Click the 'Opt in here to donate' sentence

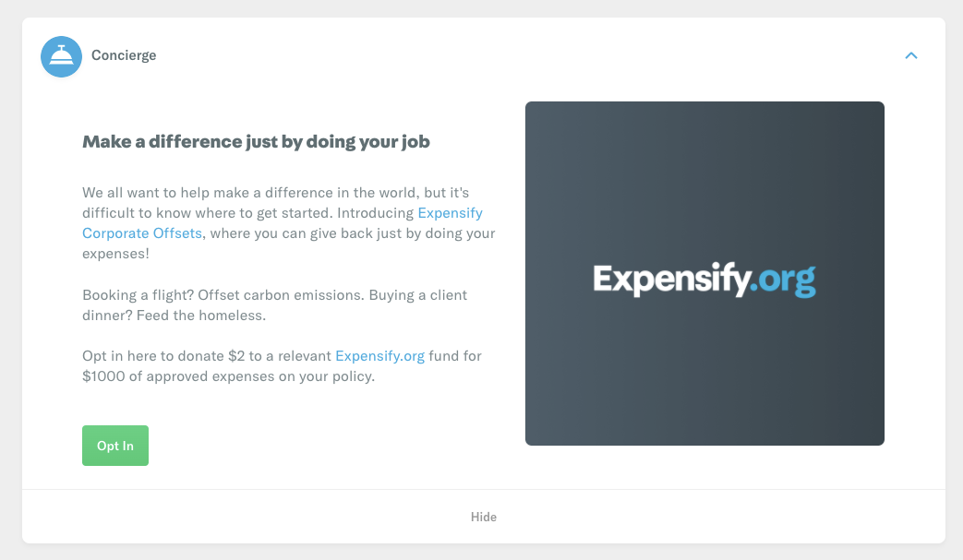pyautogui.click(x=282, y=356)
